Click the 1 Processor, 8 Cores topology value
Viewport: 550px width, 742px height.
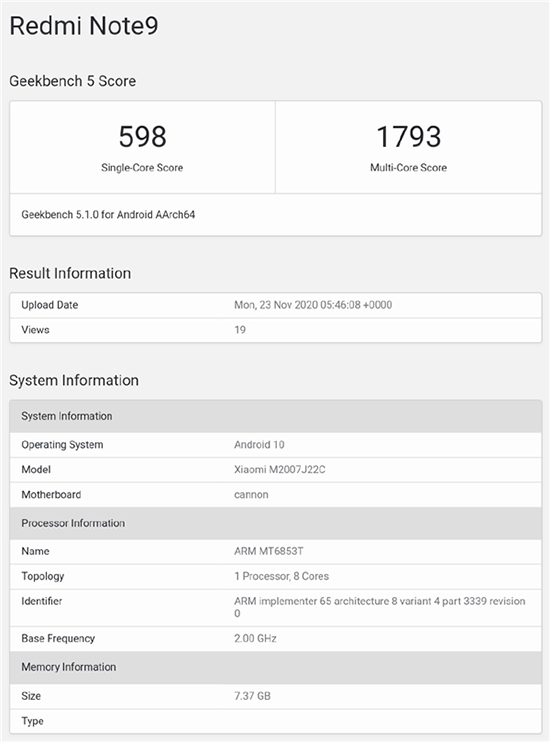tap(281, 576)
